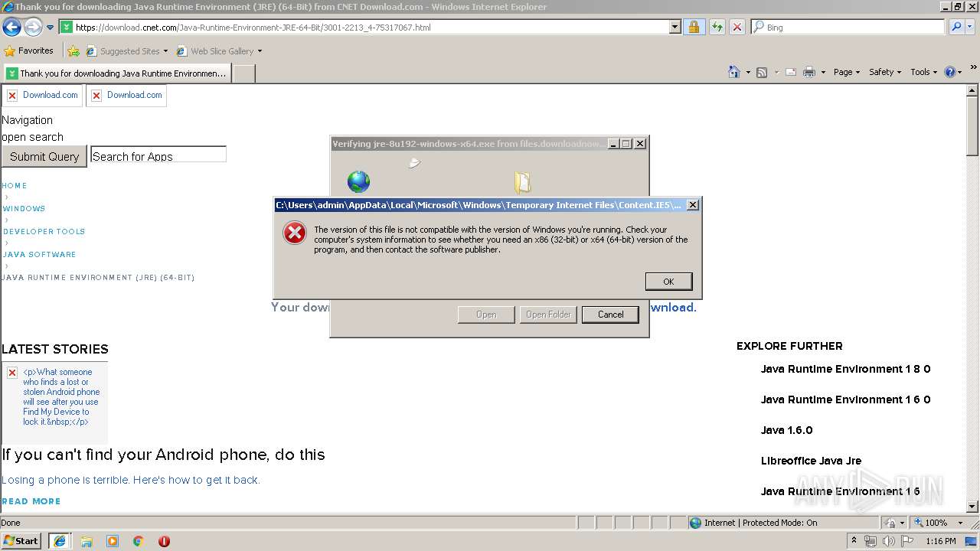The height and width of the screenshot is (551, 980).
Task: Click Internet Explorer taskbar icon
Action: click(59, 541)
